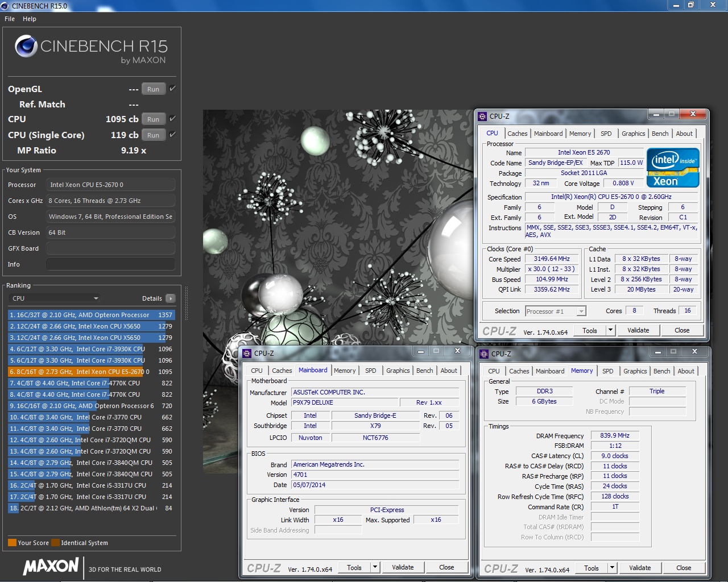Click Close button in memory CPU-Z window

pyautogui.click(x=684, y=568)
